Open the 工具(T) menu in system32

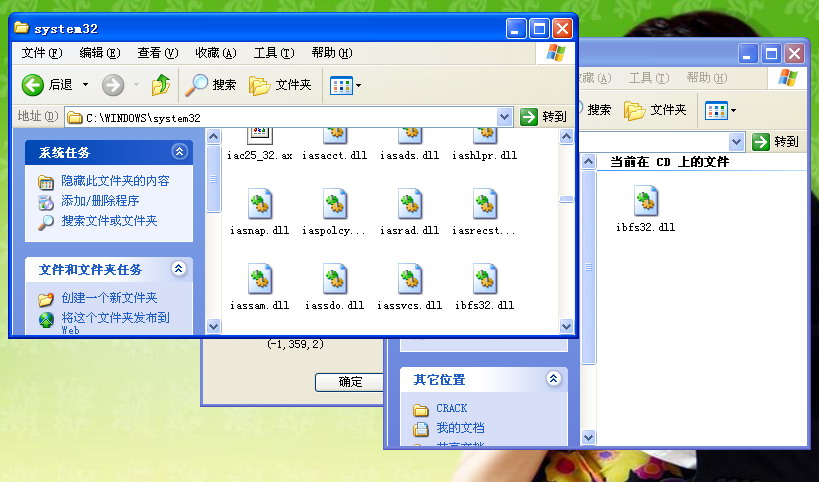(274, 53)
